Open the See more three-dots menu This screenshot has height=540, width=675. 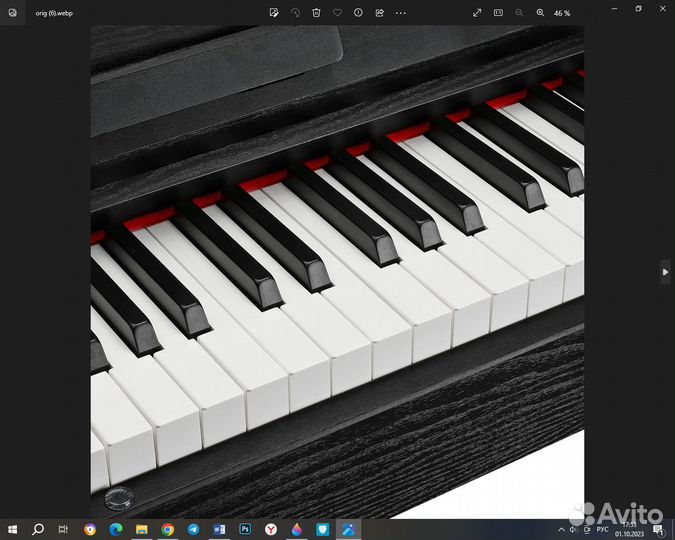(401, 13)
